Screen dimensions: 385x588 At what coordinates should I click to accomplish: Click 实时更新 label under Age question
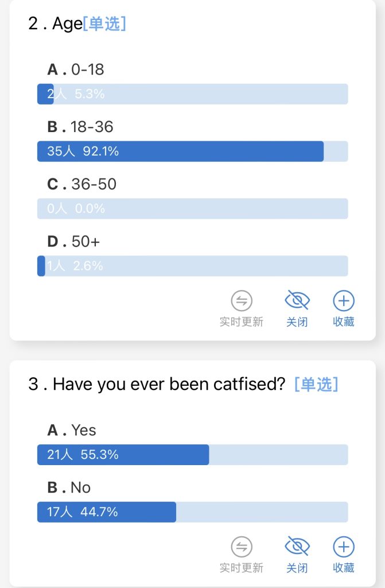(x=242, y=322)
